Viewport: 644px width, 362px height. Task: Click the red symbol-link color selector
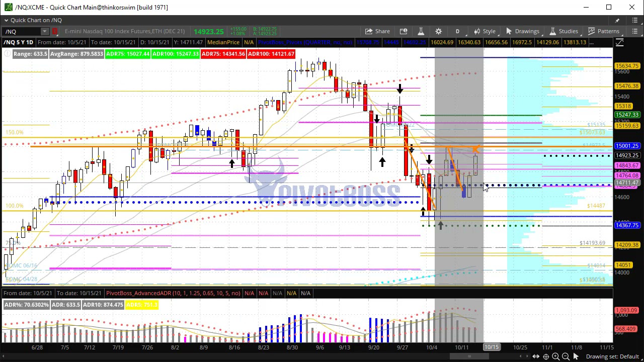click(55, 32)
